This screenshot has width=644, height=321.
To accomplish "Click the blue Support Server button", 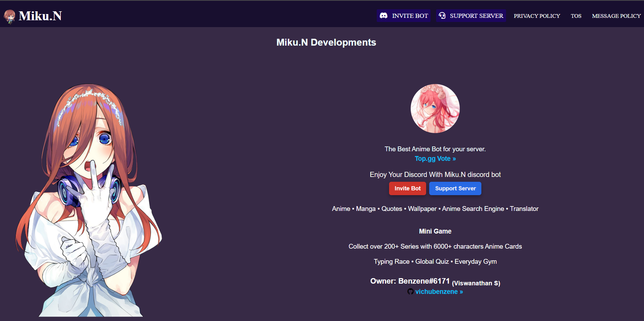I will point(455,188).
